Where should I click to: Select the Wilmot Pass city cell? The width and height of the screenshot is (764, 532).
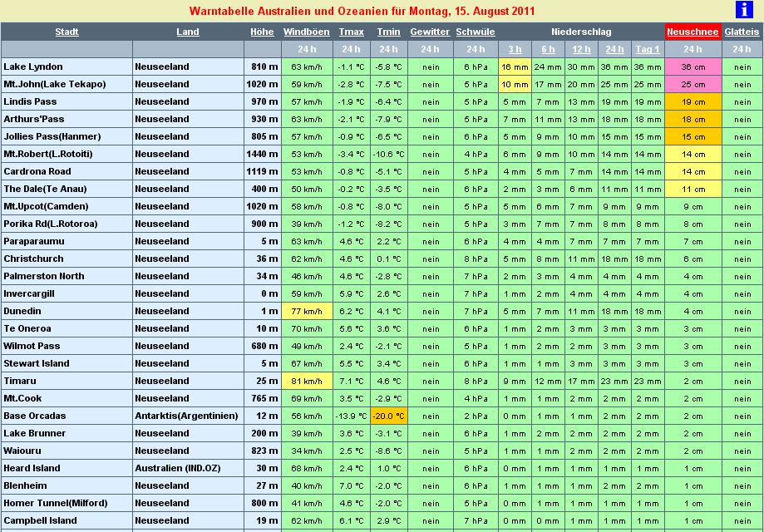[67, 347]
